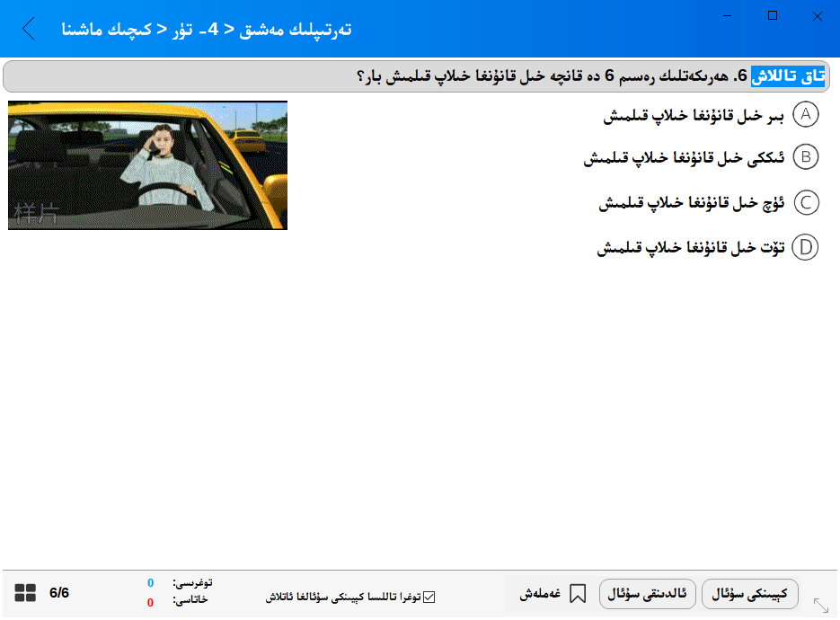Select the circled letter A option

coord(806,115)
